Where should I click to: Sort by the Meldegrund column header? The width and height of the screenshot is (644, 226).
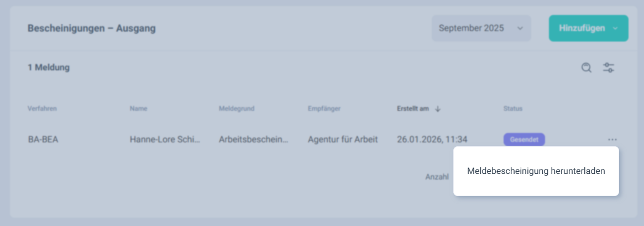point(237,109)
